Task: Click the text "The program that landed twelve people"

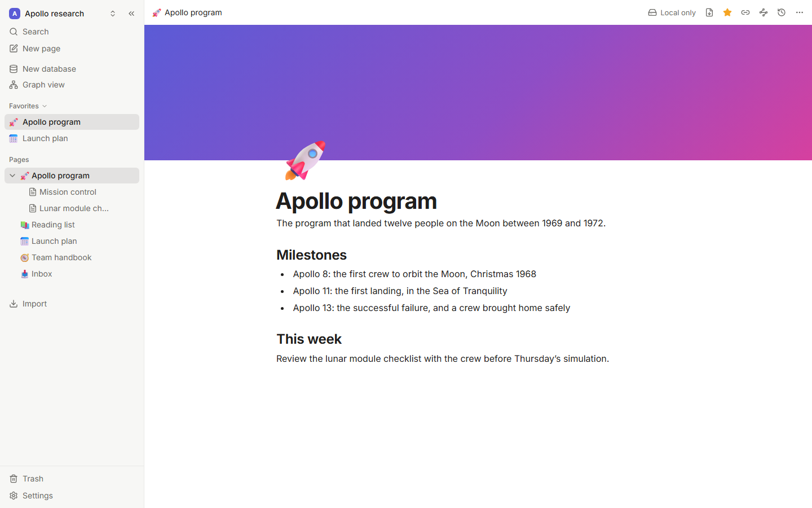Action: pyautogui.click(x=360, y=224)
